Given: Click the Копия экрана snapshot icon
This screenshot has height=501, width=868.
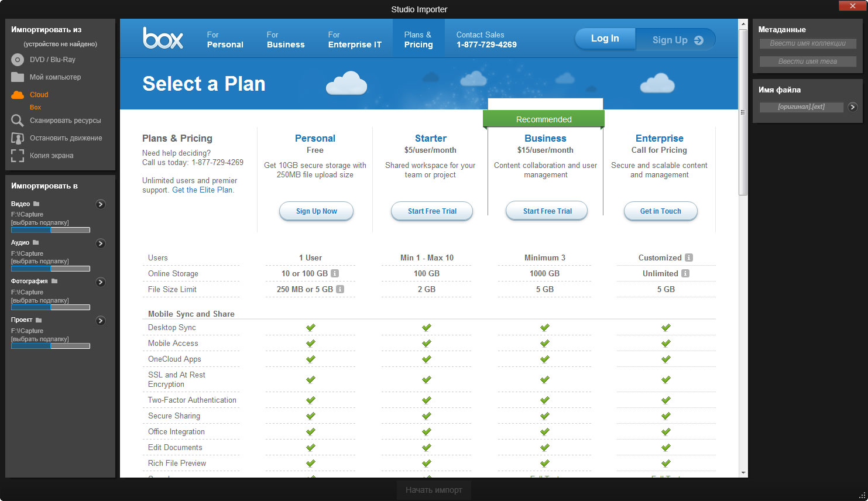Looking at the screenshot, I should [18, 156].
